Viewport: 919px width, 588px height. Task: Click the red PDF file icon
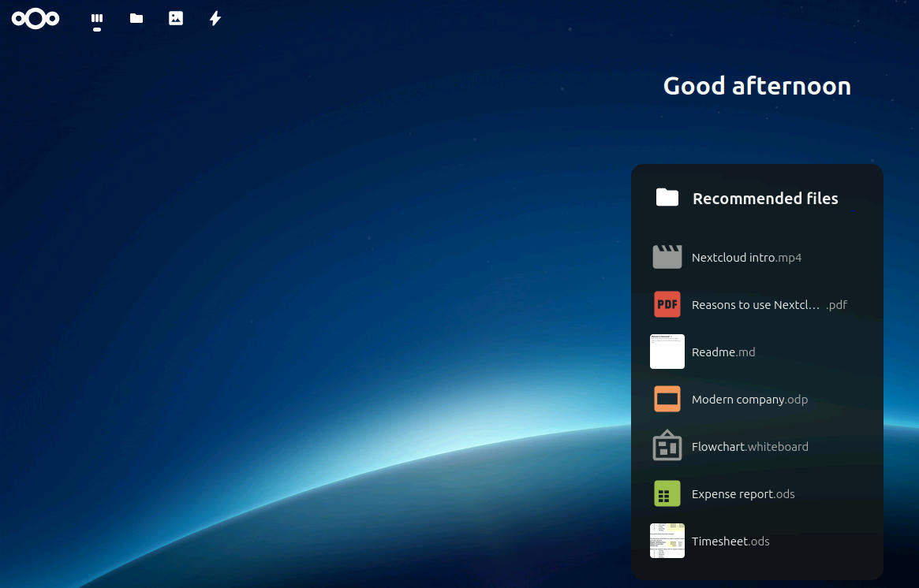667,304
